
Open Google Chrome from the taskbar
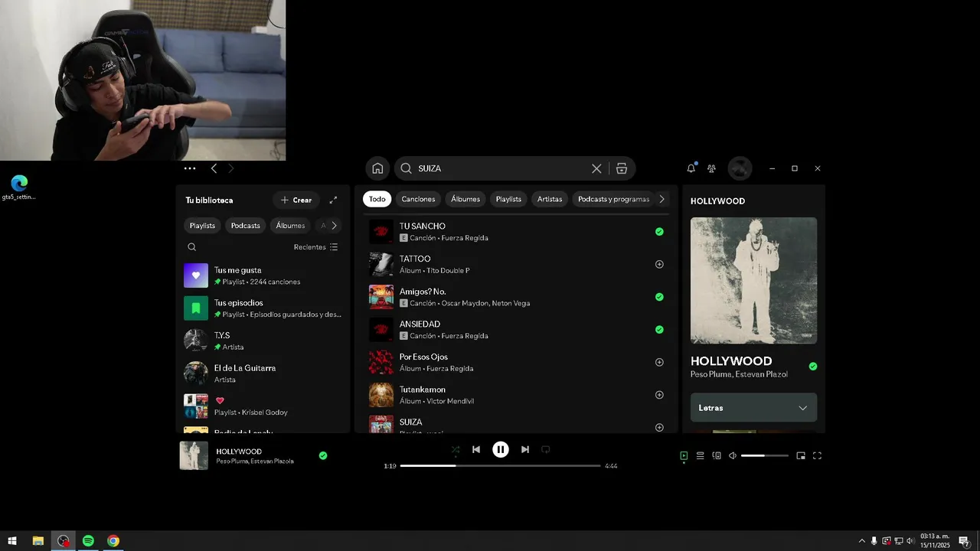[113, 541]
